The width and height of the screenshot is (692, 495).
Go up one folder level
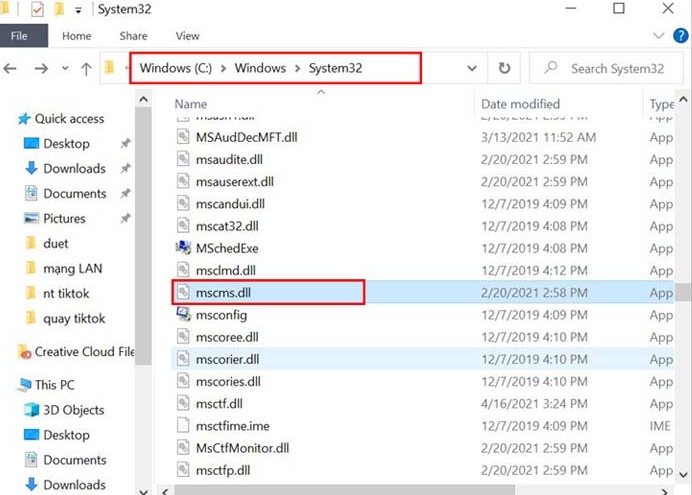click(x=86, y=68)
